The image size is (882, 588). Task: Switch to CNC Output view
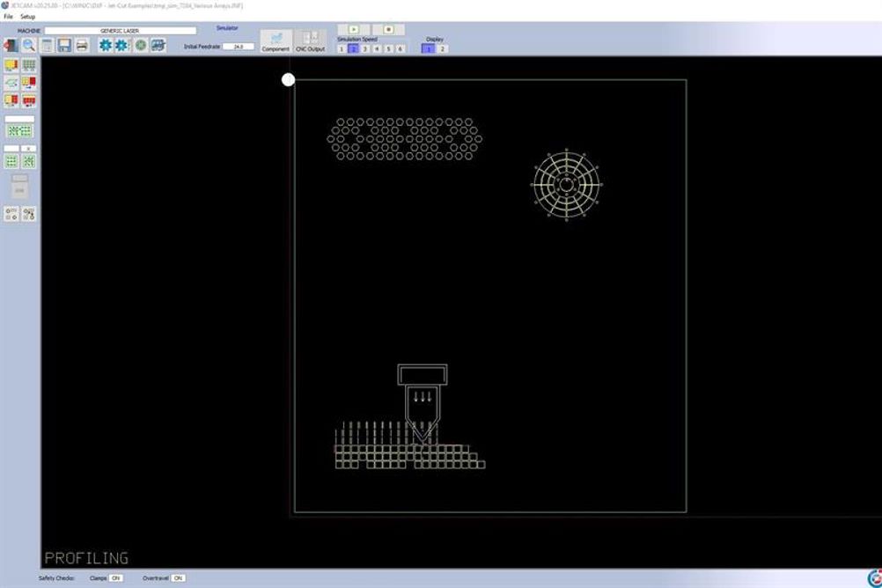point(311,41)
